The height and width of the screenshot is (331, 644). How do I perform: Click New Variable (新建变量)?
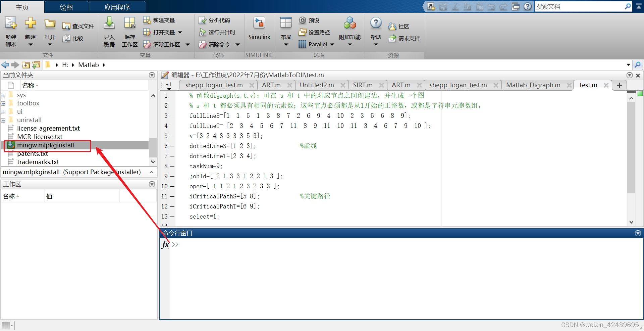159,20
